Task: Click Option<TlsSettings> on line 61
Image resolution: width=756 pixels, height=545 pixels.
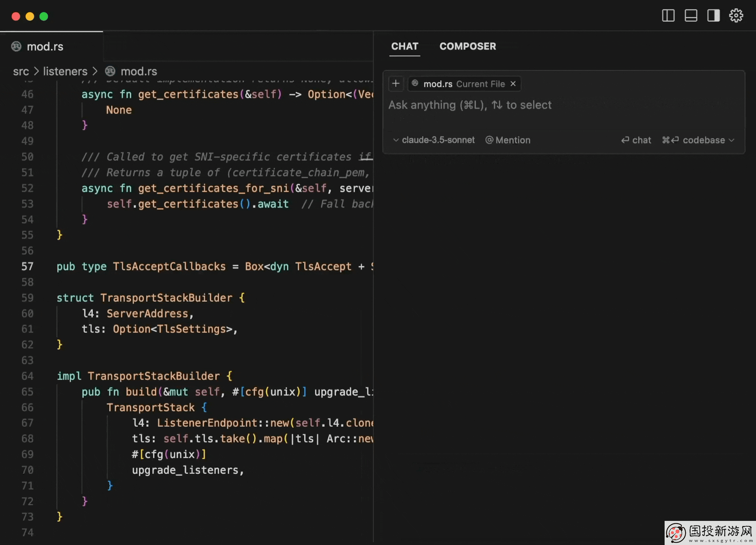Action: coord(173,329)
